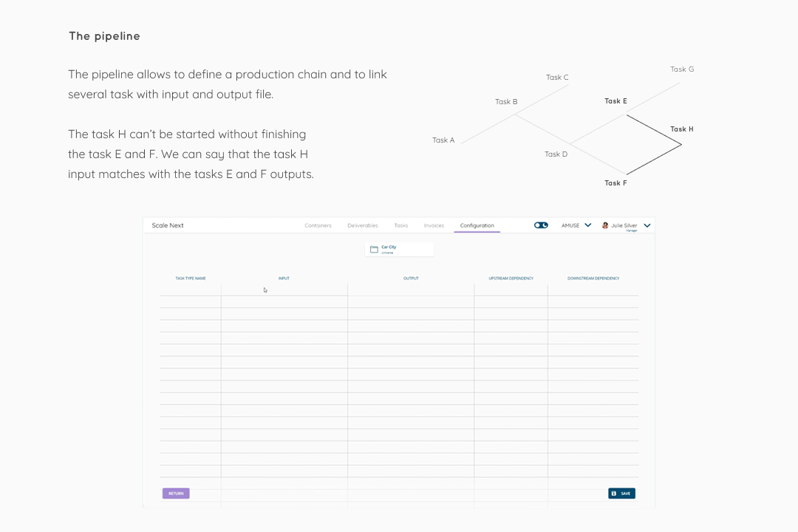Click the Configuration tab
The width and height of the screenshot is (798, 532).
pos(477,225)
